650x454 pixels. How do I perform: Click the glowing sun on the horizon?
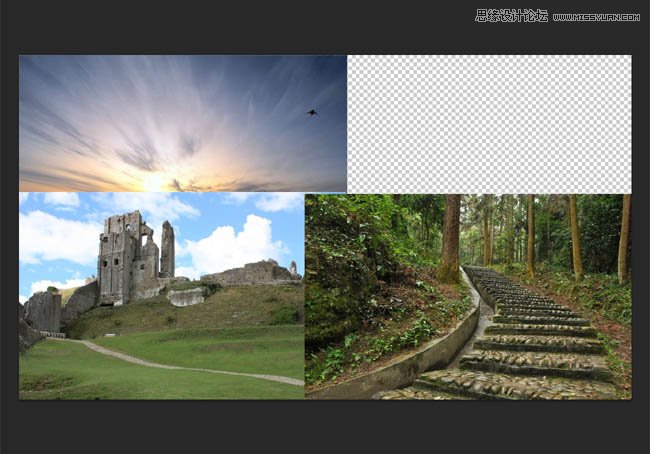point(157,182)
